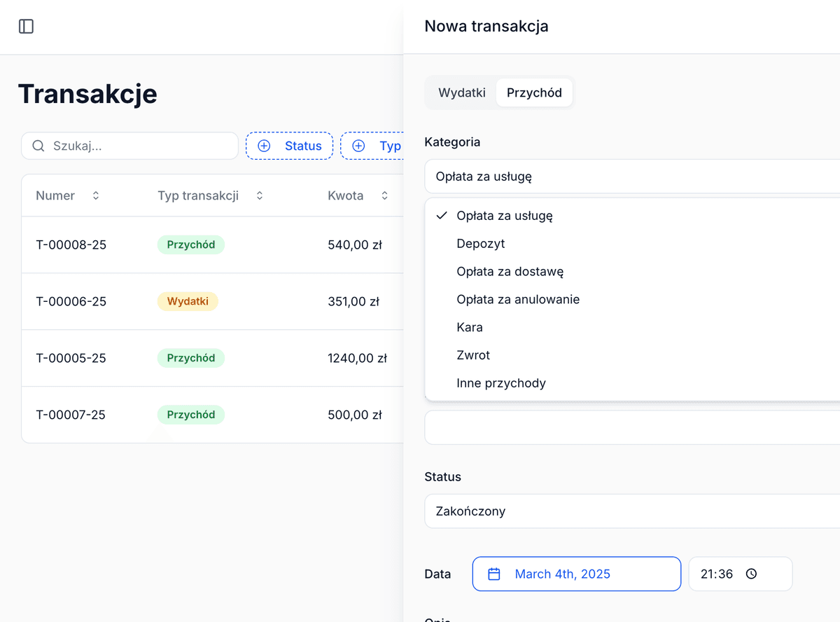Select the Przychód tab
This screenshot has width=840, height=622.
pyautogui.click(x=534, y=92)
